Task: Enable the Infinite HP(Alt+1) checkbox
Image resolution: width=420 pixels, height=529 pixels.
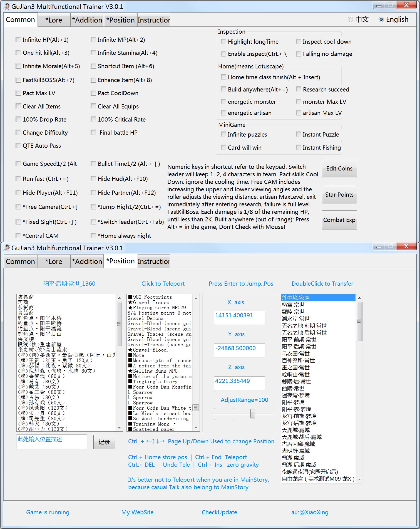Action: [x=18, y=39]
